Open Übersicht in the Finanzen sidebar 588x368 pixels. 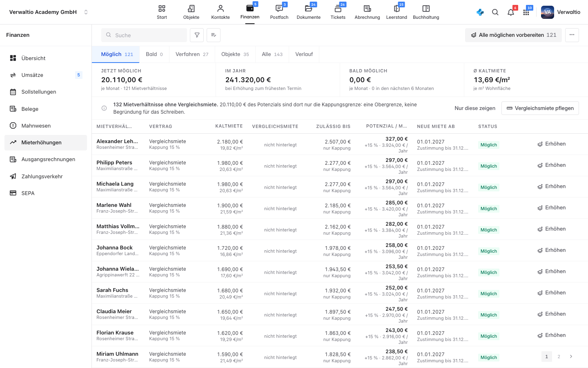(46, 58)
